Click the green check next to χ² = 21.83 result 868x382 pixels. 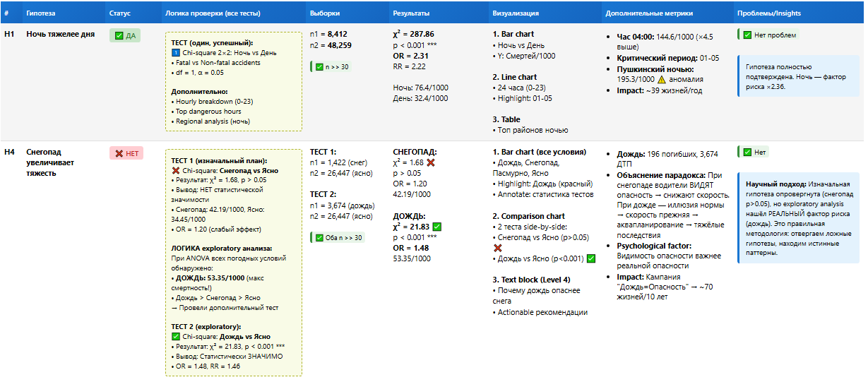click(x=438, y=227)
